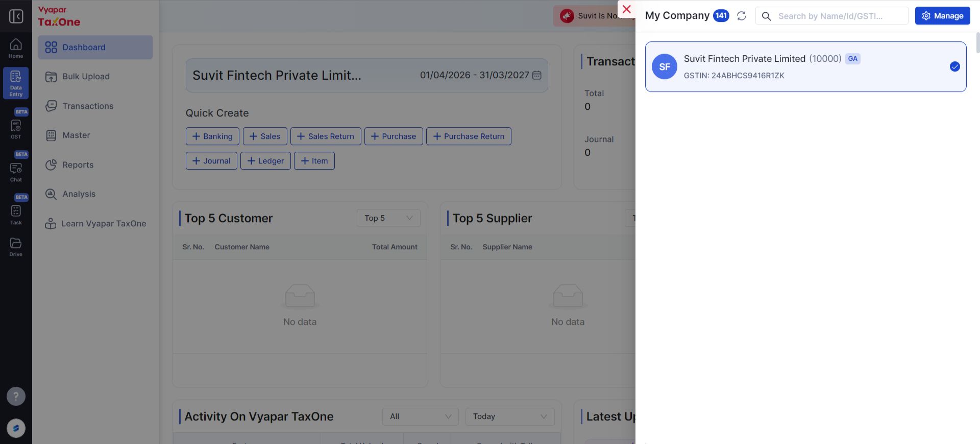Toggle the selected checkmark for Suvit Fintech
980x444 pixels.
point(955,67)
